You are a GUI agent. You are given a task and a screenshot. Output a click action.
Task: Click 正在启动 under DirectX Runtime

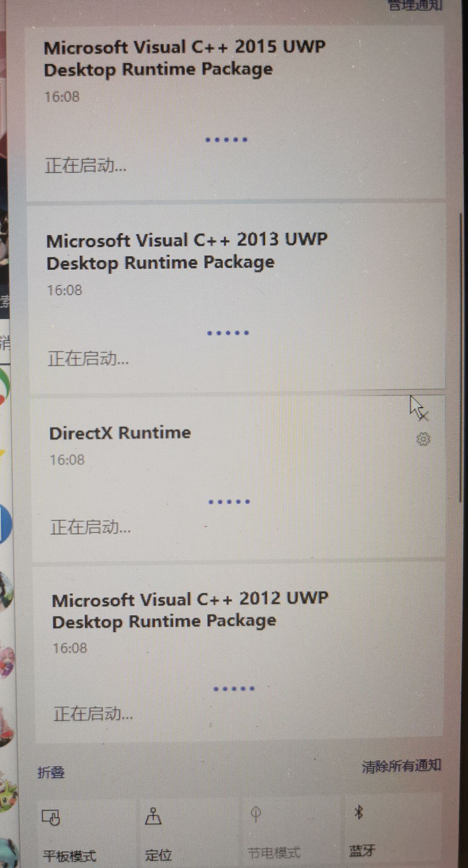pos(90,527)
